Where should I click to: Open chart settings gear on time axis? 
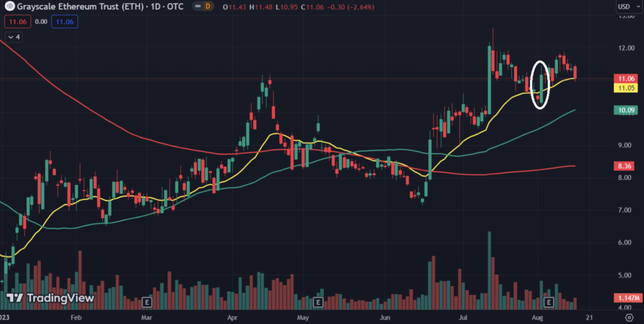click(x=628, y=319)
